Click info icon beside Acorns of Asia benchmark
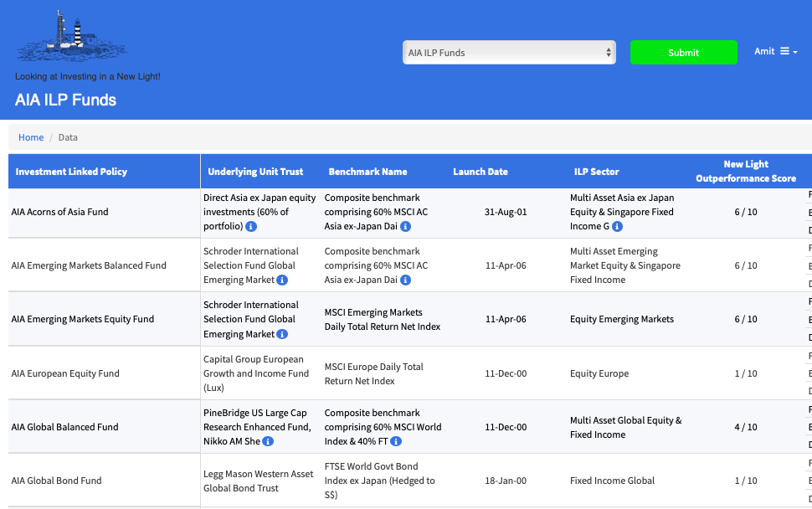Screen dimensions: 812x509 point(405,227)
